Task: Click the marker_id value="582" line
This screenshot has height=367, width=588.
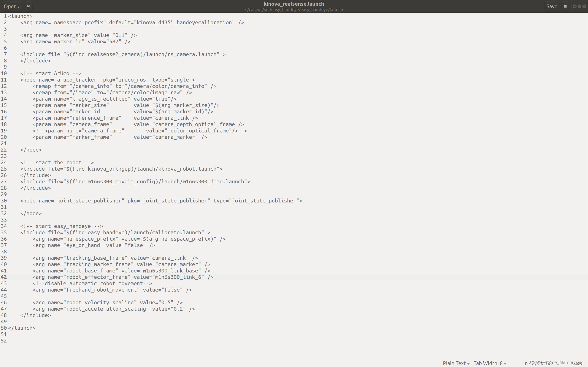Action: [x=75, y=41]
